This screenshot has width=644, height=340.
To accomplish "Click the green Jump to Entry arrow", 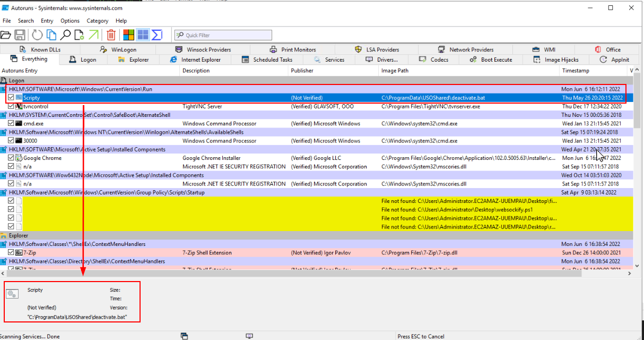I will tap(93, 35).
